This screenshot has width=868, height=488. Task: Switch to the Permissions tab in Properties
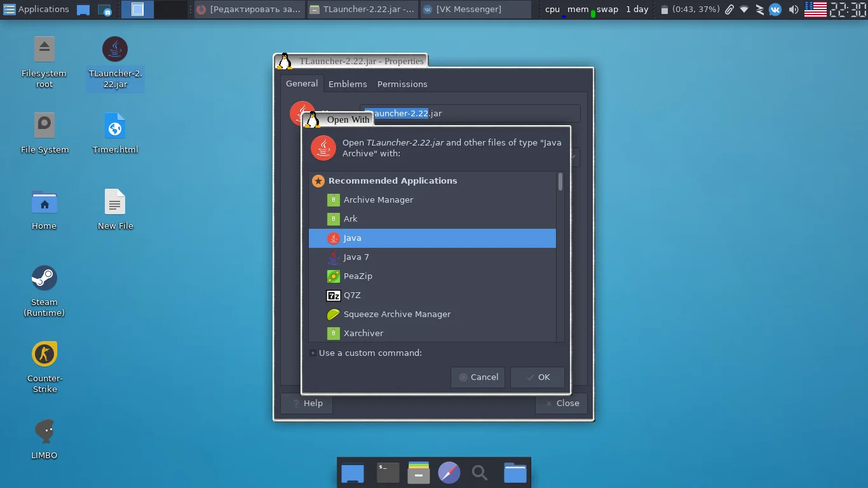(402, 84)
